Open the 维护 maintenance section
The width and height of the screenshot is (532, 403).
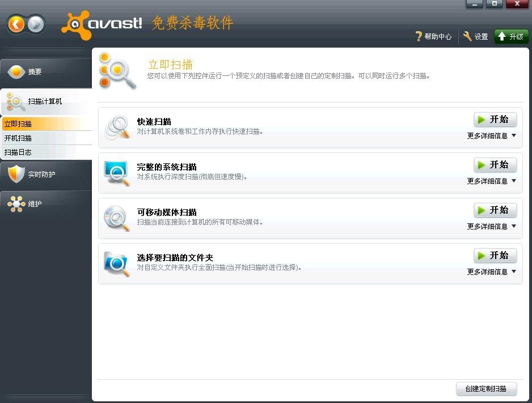pyautogui.click(x=46, y=203)
